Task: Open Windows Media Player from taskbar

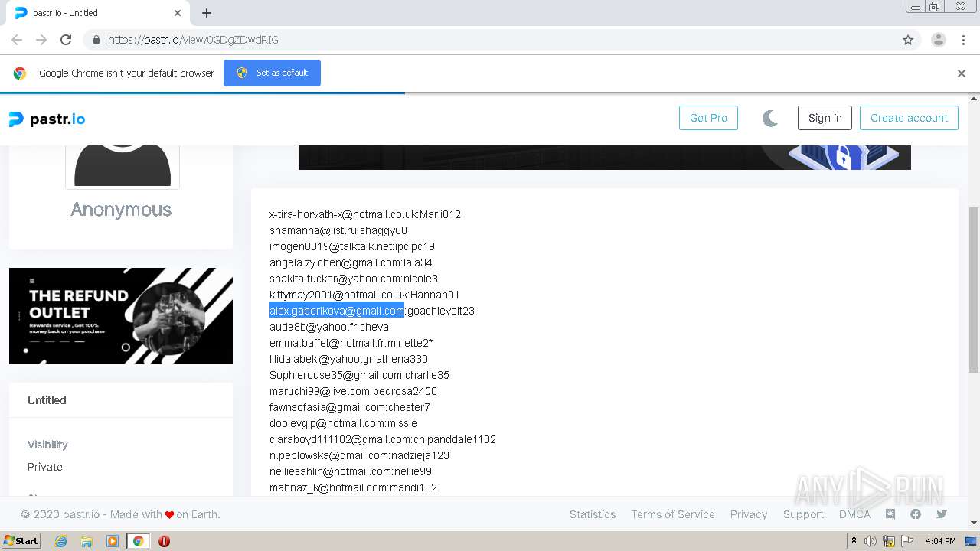Action: point(113,541)
